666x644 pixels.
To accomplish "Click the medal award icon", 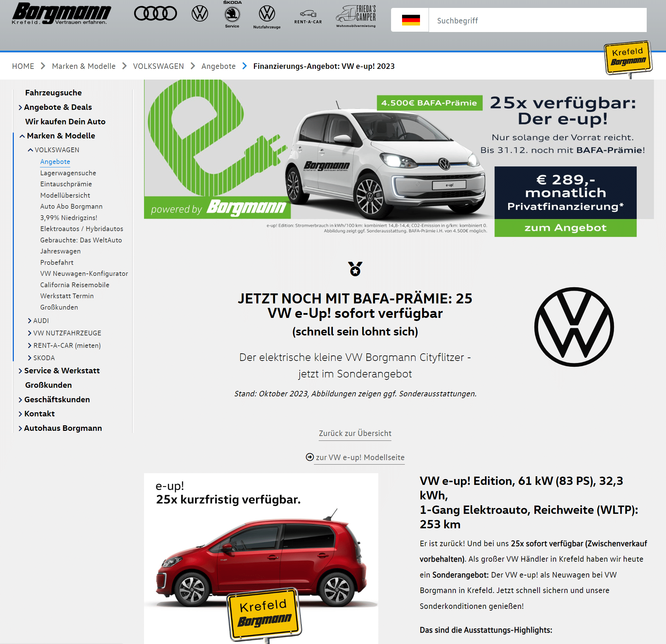I will 355,269.
